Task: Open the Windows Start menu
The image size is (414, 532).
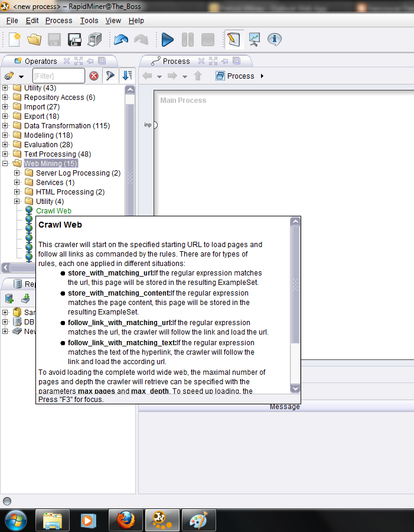Action: (15, 520)
